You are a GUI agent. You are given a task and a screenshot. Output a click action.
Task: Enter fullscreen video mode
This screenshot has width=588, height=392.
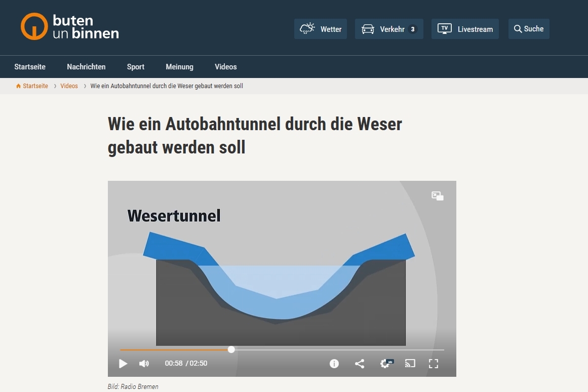434,364
